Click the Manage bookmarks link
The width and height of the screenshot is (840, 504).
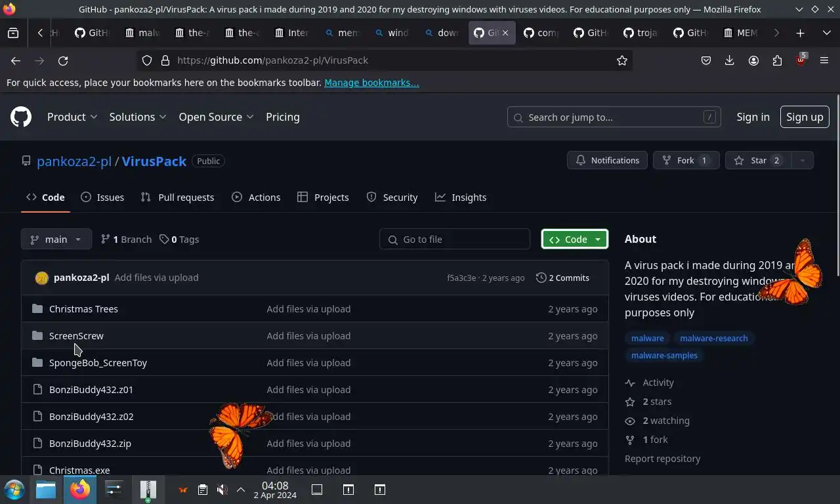(371, 83)
